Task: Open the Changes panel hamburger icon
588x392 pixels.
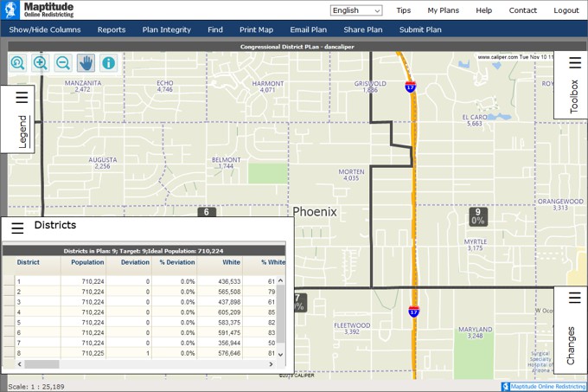Action: (x=574, y=299)
